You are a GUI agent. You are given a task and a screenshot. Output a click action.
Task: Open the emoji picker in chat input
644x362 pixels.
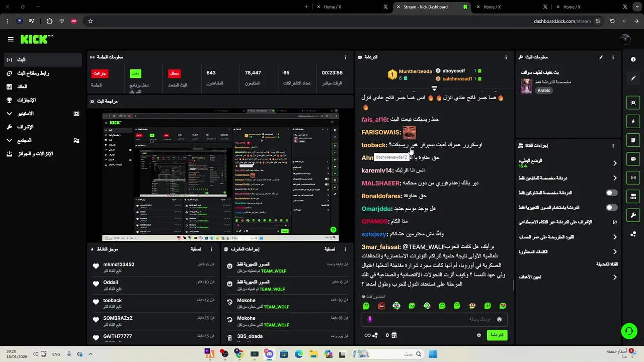click(500, 319)
